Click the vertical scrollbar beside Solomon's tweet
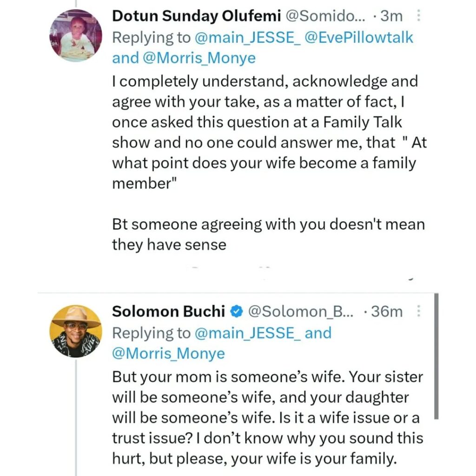 [x=436, y=356]
